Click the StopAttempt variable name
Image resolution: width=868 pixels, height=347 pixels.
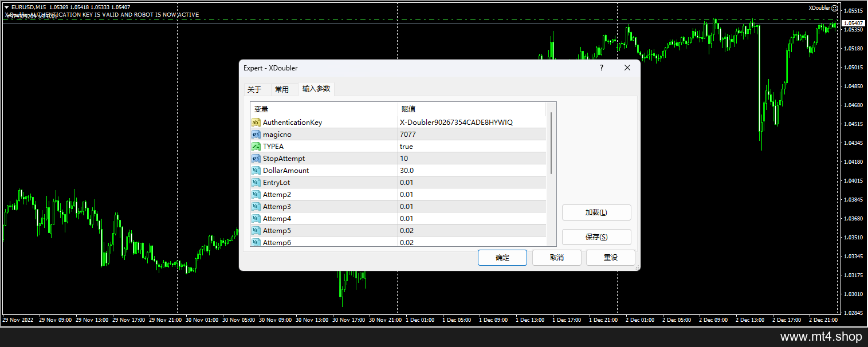284,159
